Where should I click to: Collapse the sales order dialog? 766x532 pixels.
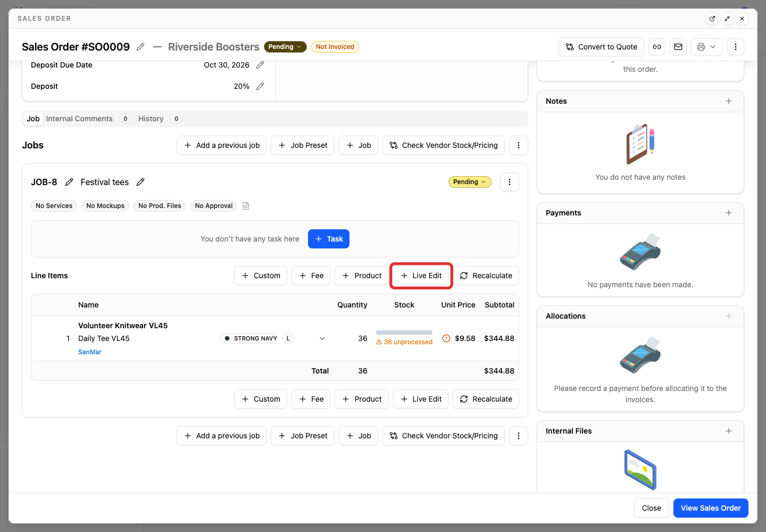(x=727, y=19)
